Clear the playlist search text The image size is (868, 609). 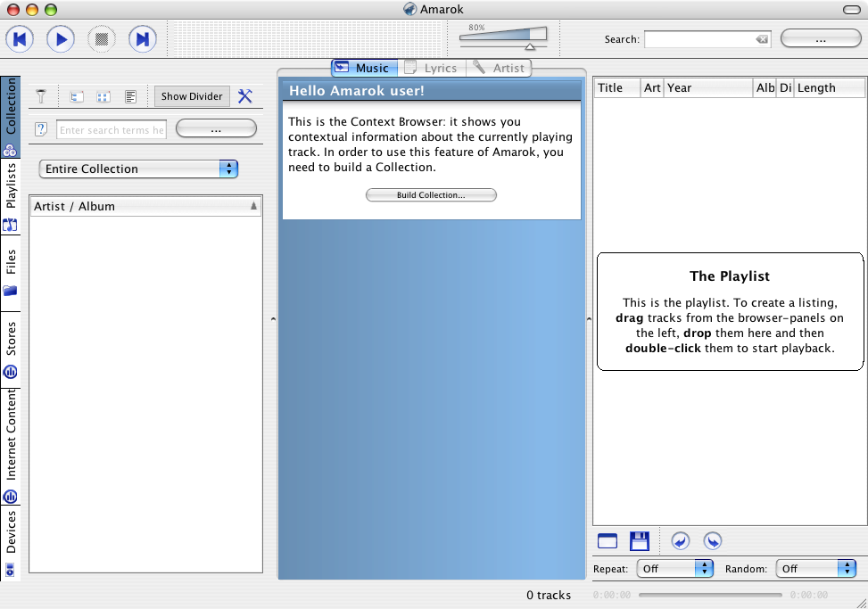[x=762, y=39]
